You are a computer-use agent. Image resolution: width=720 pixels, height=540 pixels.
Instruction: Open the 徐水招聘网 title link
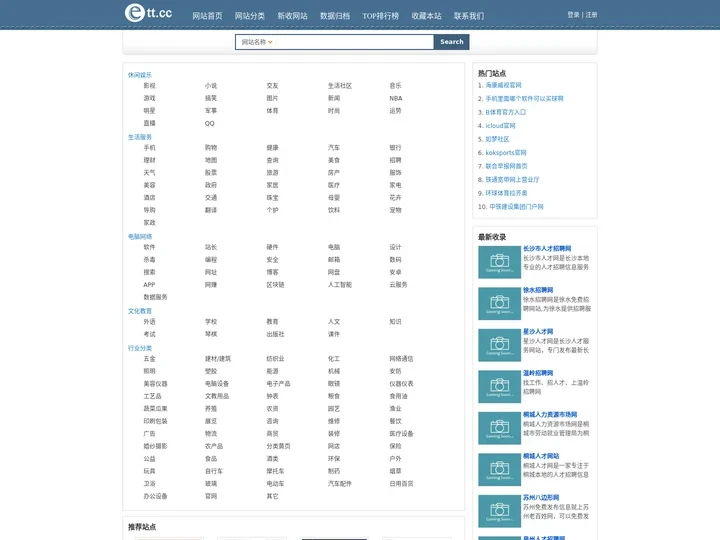(x=538, y=290)
